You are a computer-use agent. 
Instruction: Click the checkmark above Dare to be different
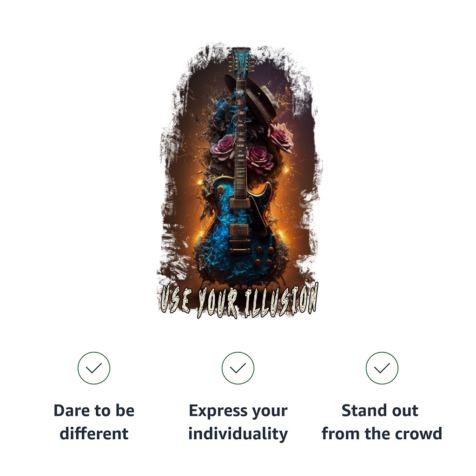pyautogui.click(x=94, y=368)
